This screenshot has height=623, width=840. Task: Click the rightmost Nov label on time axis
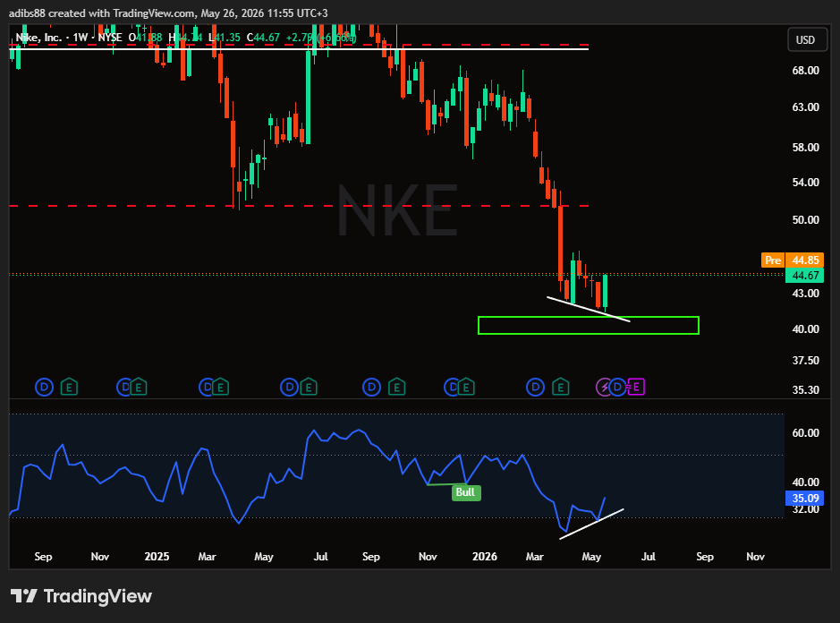coord(755,557)
